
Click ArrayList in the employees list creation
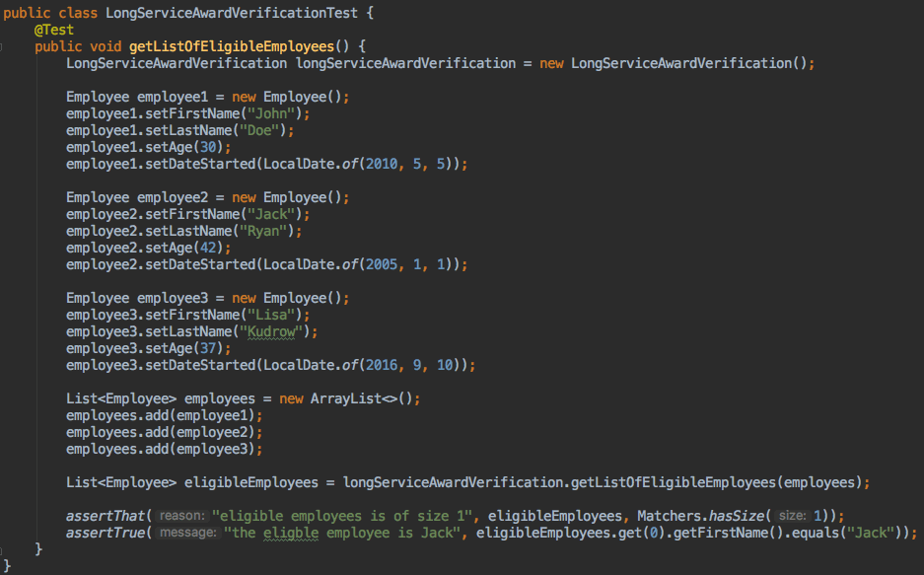pos(346,398)
